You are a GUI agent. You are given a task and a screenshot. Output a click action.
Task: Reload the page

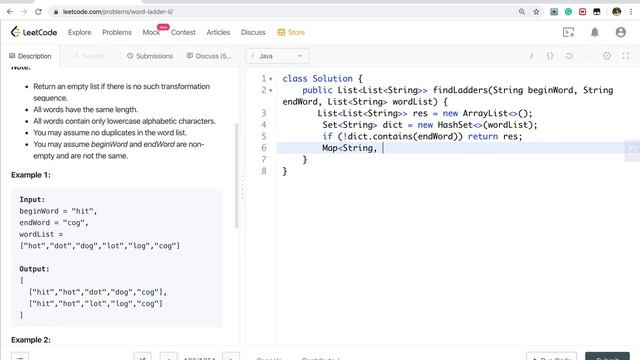(38, 12)
